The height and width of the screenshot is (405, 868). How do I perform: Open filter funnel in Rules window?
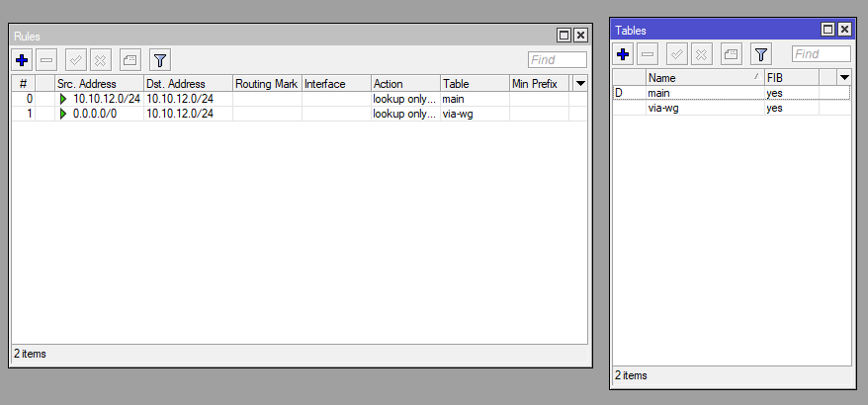click(160, 59)
